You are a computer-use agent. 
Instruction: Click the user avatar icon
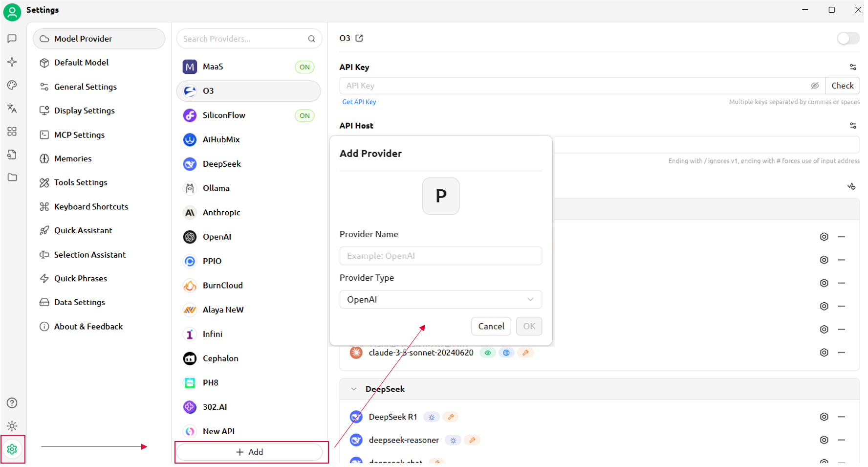point(12,12)
